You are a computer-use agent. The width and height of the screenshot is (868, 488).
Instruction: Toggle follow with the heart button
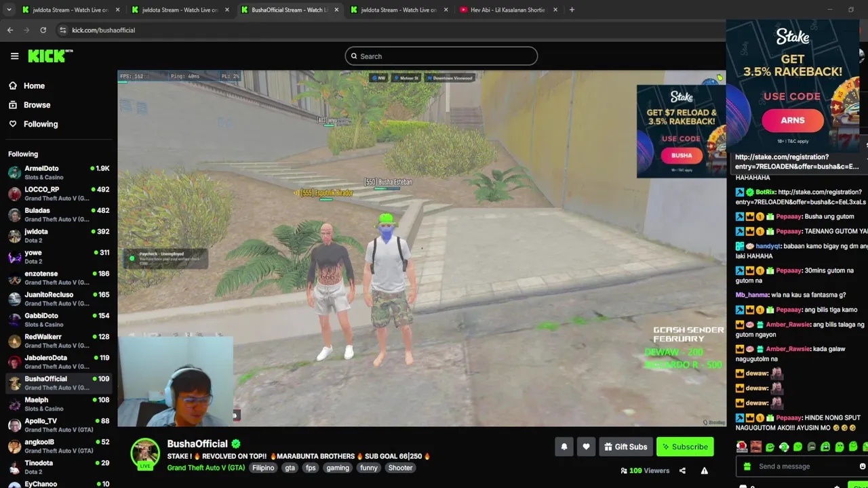586,447
